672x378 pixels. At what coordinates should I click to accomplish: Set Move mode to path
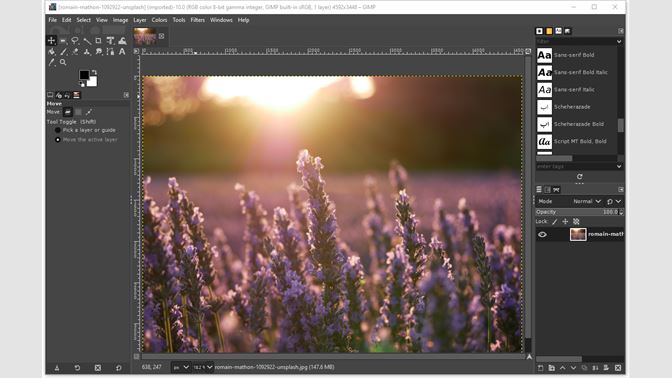pyautogui.click(x=89, y=112)
